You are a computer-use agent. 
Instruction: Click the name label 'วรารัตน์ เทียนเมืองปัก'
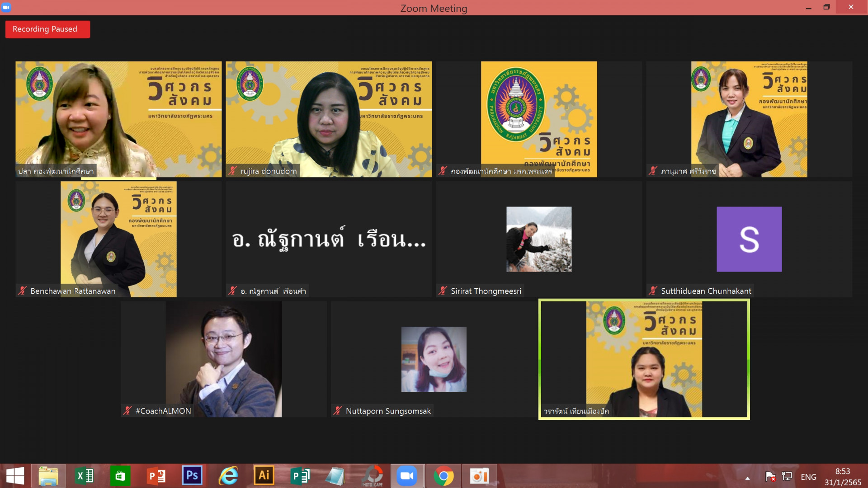[576, 411]
